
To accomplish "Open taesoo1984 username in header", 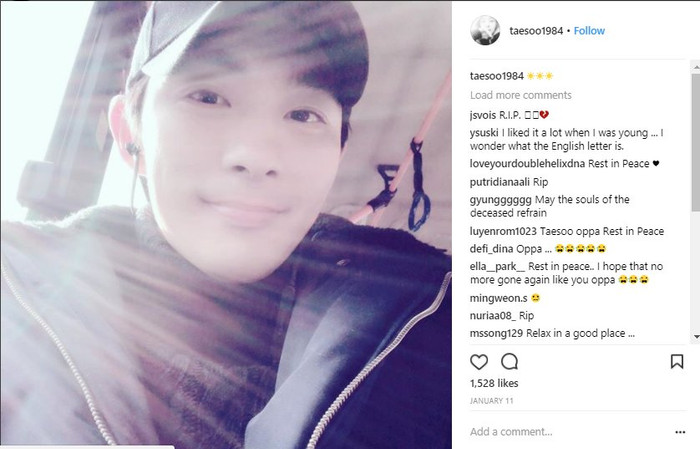I will (x=536, y=31).
